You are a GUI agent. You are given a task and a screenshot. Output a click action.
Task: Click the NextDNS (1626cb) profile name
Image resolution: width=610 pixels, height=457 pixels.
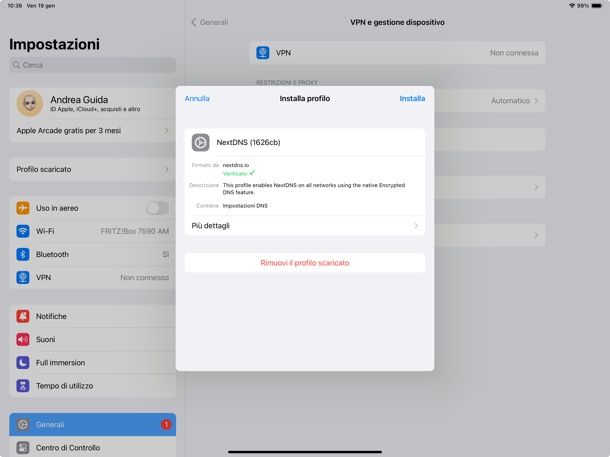point(248,142)
